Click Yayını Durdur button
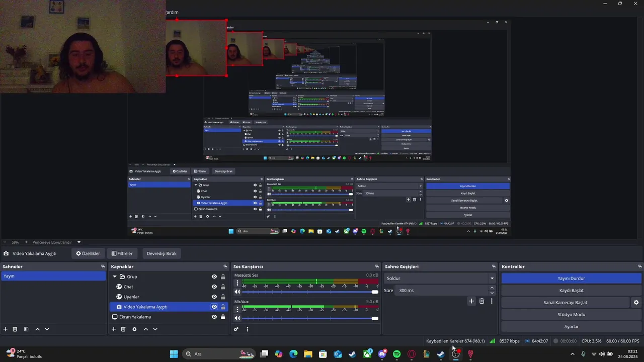 point(571,279)
